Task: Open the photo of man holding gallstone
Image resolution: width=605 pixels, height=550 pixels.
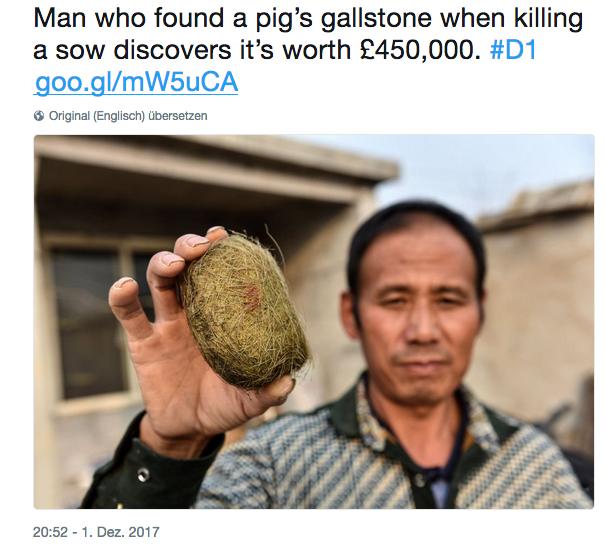Action: [314, 322]
